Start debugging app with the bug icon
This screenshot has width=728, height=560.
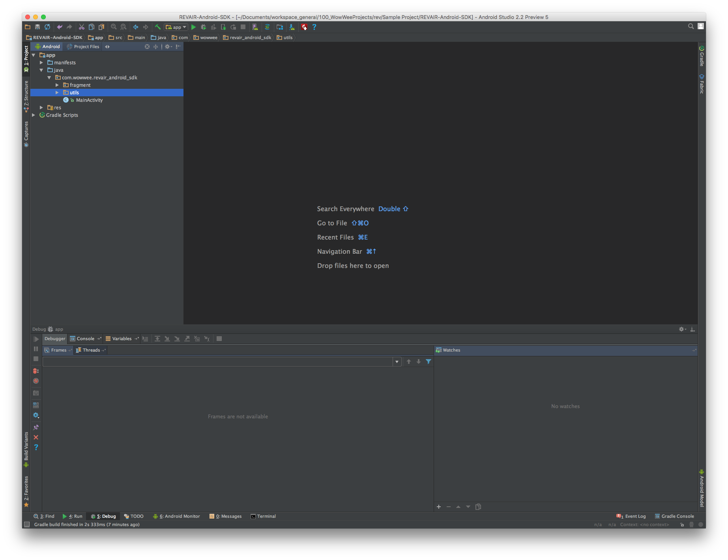click(203, 27)
